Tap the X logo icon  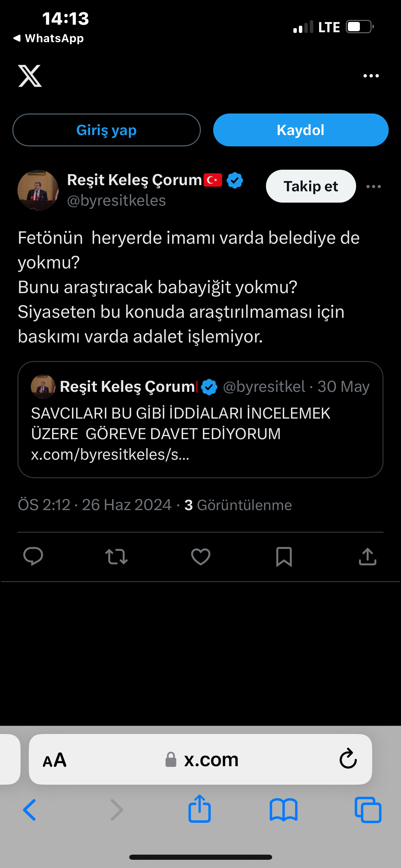click(30, 76)
